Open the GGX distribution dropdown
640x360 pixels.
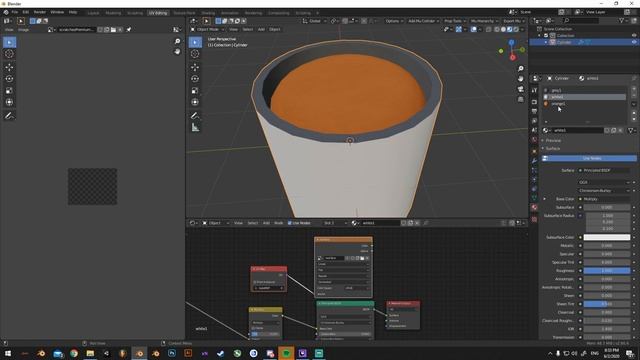tap(604, 182)
